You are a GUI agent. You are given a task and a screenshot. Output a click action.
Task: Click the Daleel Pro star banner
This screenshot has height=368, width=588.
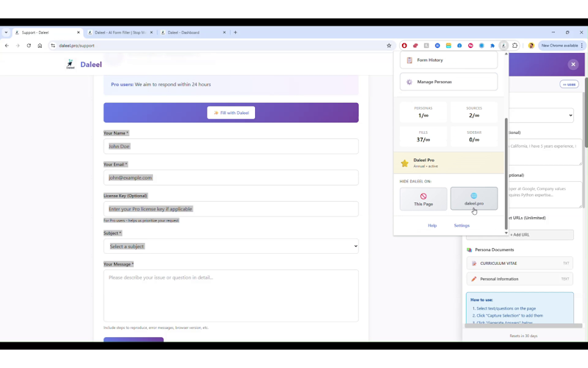[449, 163]
